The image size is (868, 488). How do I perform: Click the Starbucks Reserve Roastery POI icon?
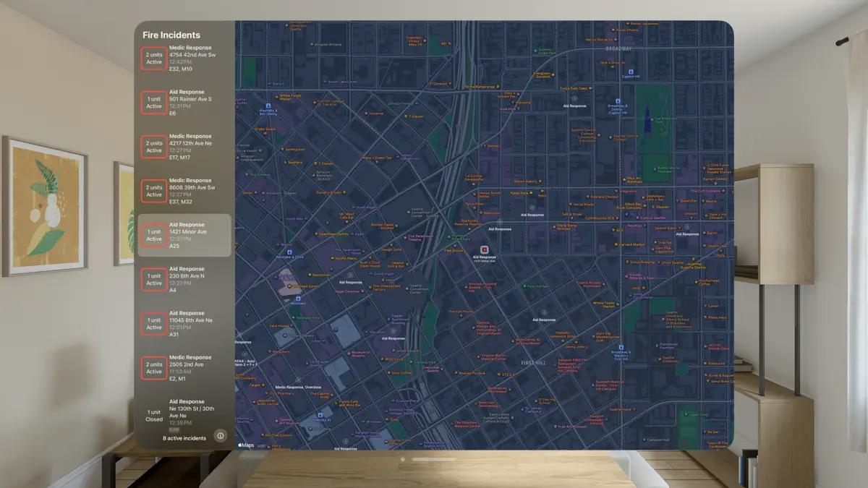point(469,228)
